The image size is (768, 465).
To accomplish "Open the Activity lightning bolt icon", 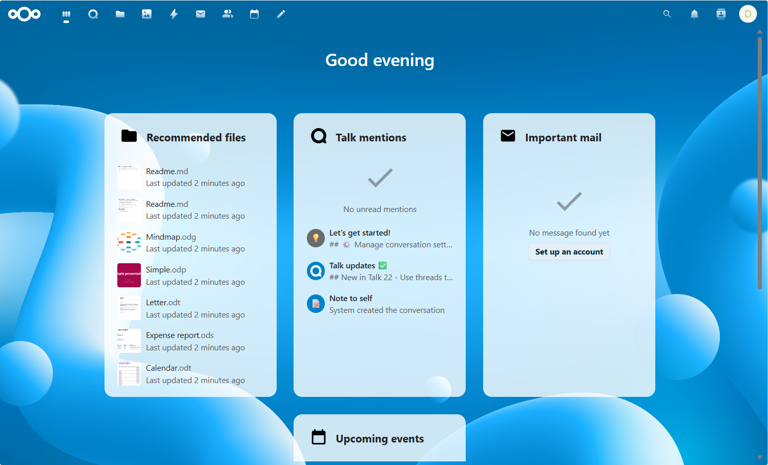I will coord(174,14).
